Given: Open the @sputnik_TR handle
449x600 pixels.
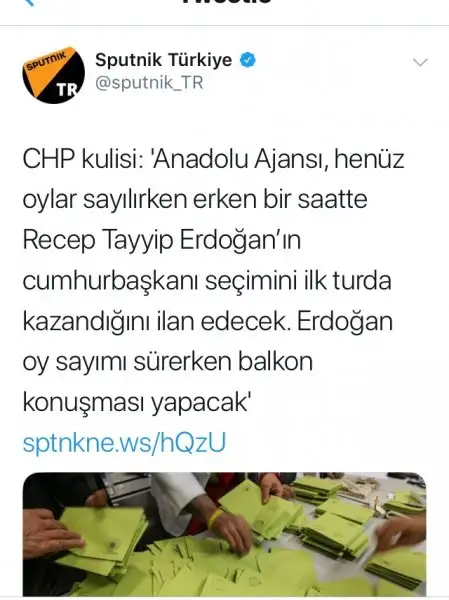Looking at the screenshot, I should pyautogui.click(x=149, y=83).
